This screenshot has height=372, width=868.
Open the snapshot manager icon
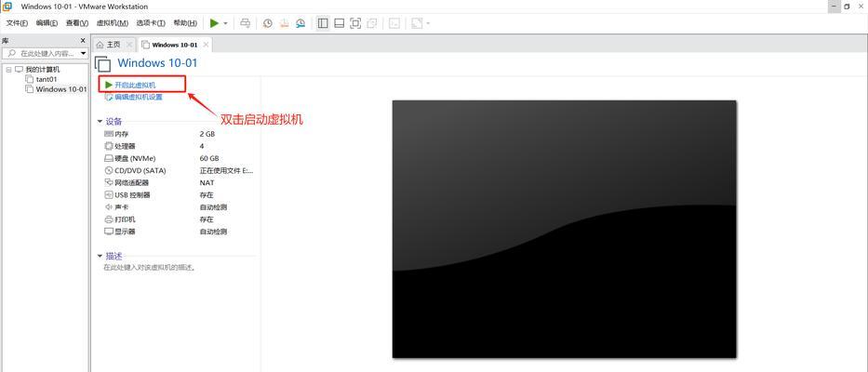[x=300, y=23]
